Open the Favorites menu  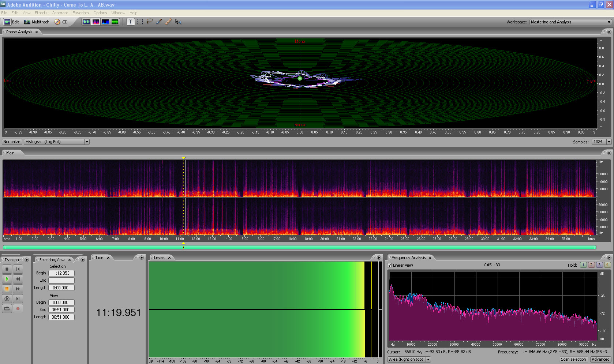[x=81, y=13]
